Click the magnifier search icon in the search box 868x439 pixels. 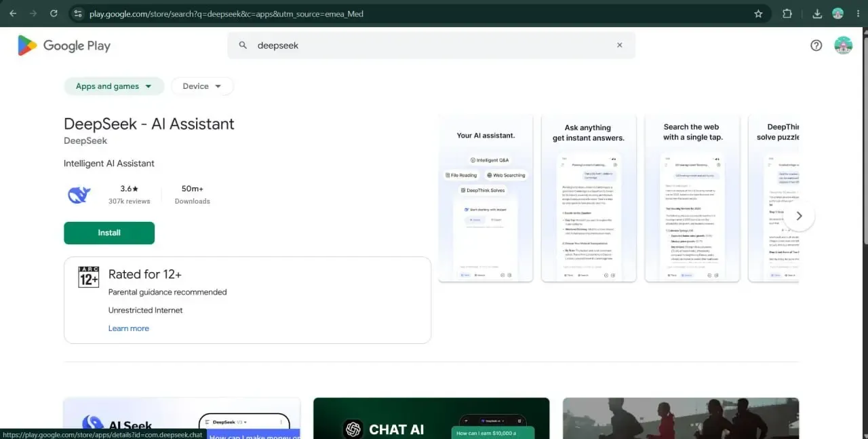click(243, 45)
